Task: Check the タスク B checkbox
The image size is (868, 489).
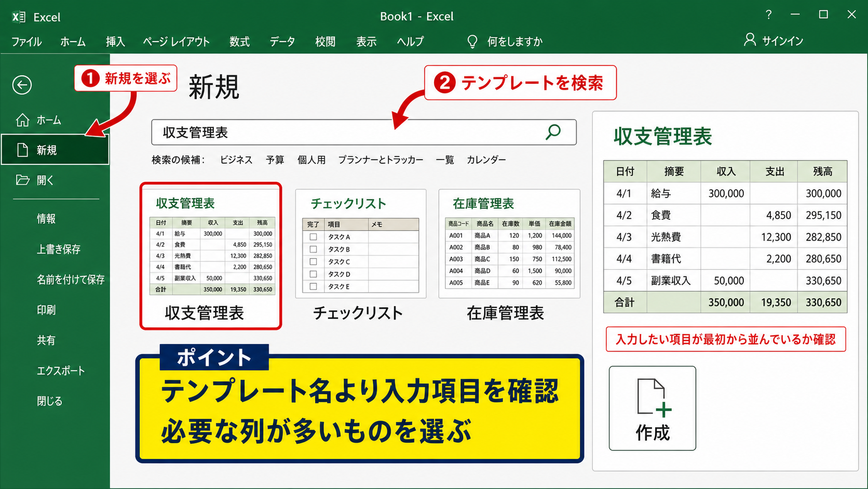Action: tap(313, 249)
